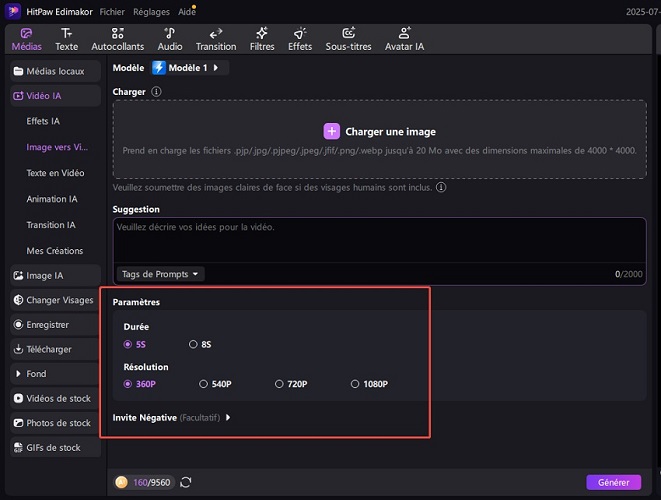Click the refresh credits icon

pos(186,482)
